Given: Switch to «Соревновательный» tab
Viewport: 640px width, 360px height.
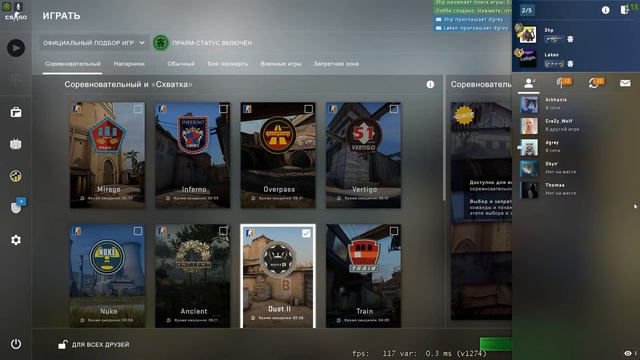Looking at the screenshot, I should pos(73,64).
